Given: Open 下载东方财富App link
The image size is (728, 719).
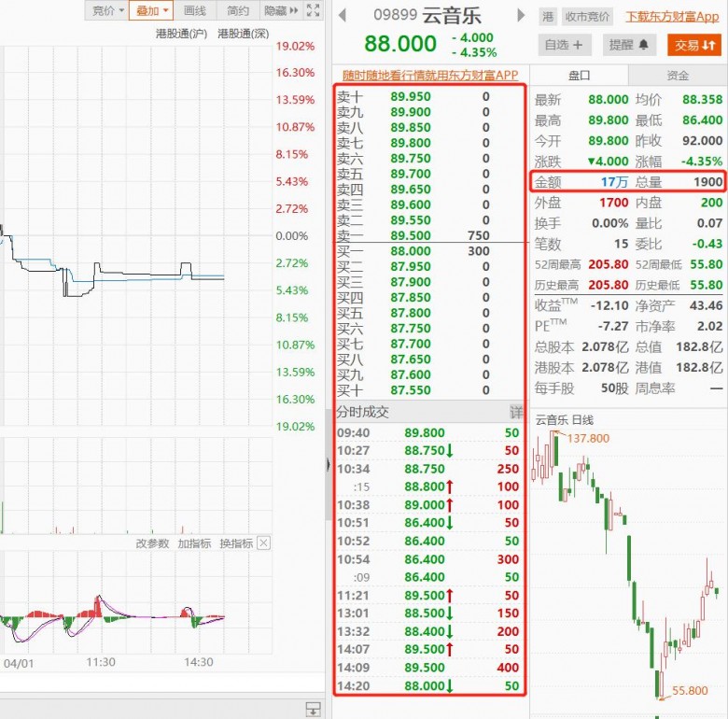Looking at the screenshot, I should [672, 17].
